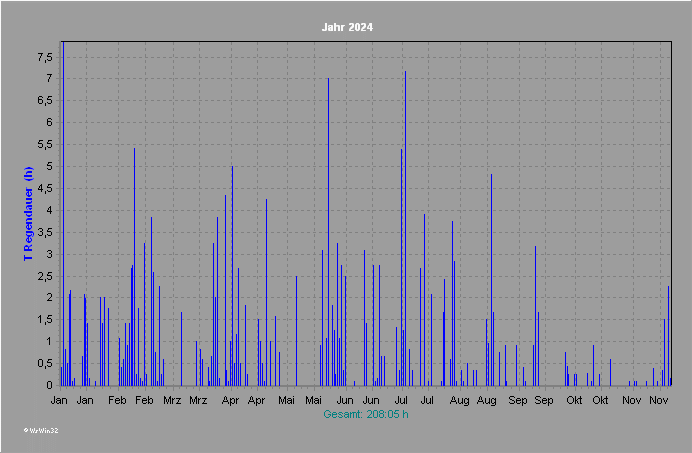This screenshot has width=692, height=453.
Task: Click the blue April bar reaching 5 hours
Action: coord(232,276)
